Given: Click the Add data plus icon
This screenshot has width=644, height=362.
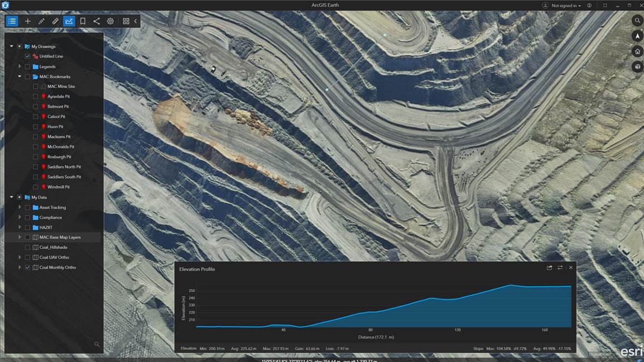Looking at the screenshot, I should (27, 21).
